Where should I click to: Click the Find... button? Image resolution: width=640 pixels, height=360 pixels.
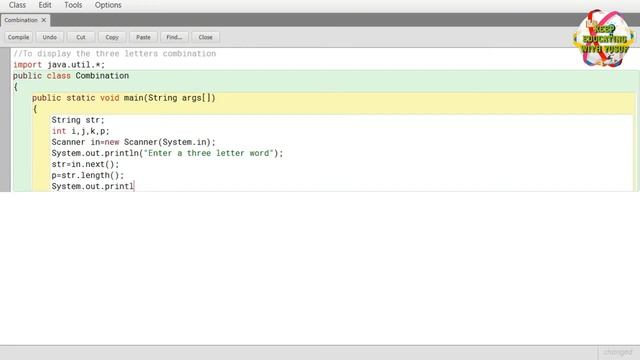(x=174, y=37)
